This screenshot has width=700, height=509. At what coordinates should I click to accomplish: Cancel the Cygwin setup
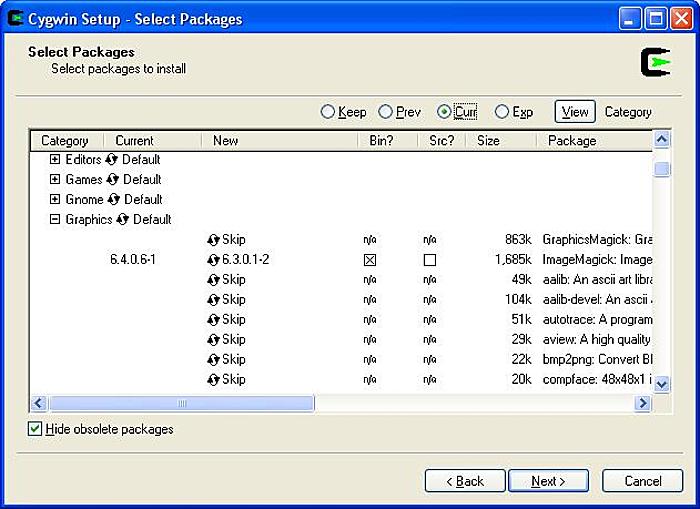642,481
